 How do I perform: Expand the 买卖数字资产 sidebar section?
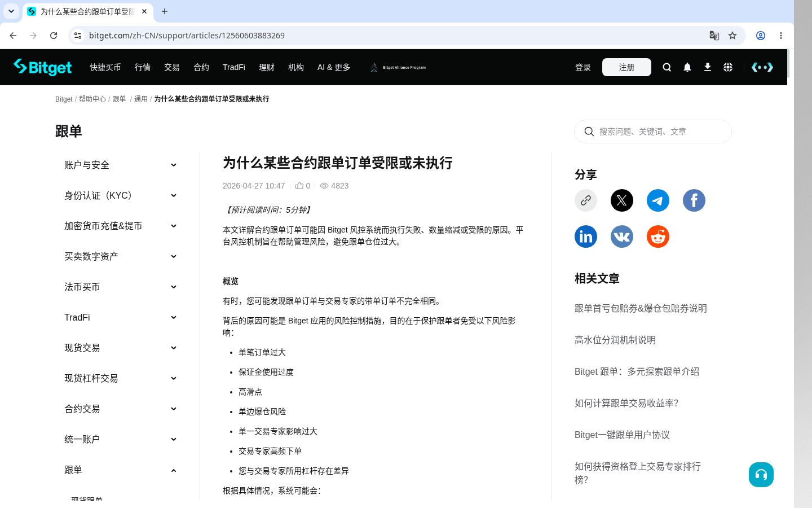click(x=120, y=256)
